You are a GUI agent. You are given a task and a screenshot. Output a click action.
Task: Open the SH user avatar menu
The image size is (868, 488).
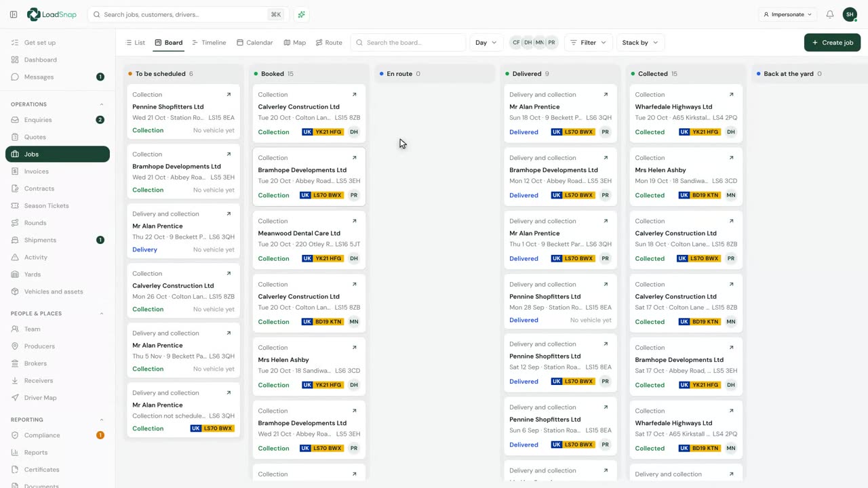tap(850, 14)
